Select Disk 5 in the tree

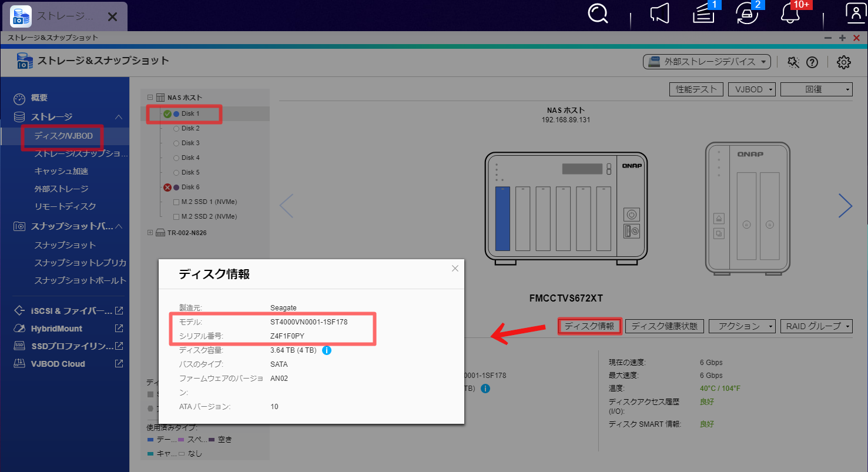point(190,172)
